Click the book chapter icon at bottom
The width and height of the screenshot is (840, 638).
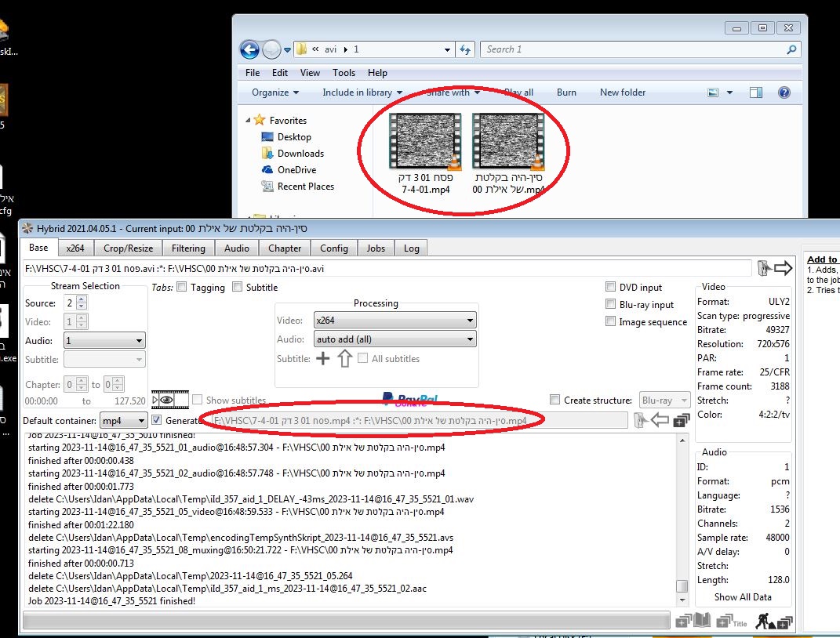pyautogui.click(x=702, y=622)
